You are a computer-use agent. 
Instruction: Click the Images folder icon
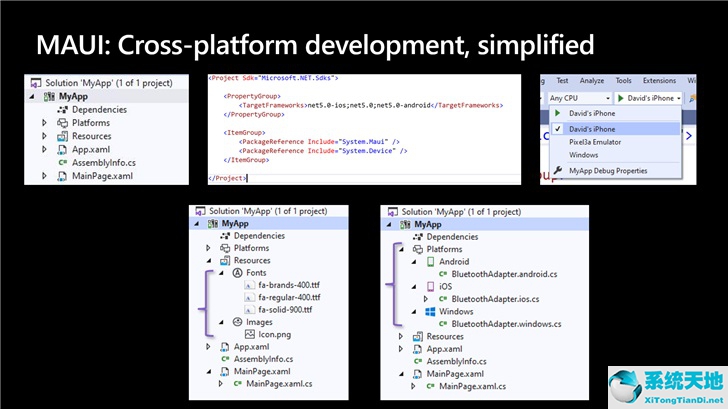(237, 322)
